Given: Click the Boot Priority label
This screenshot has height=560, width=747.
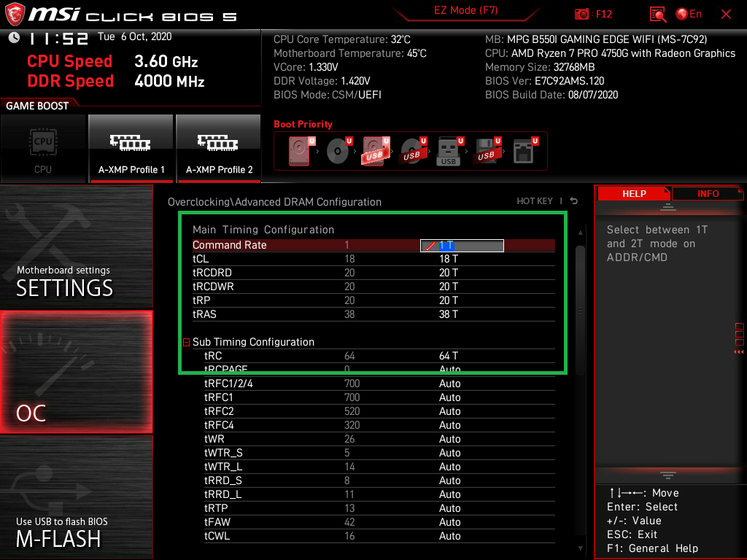Looking at the screenshot, I should coord(303,124).
